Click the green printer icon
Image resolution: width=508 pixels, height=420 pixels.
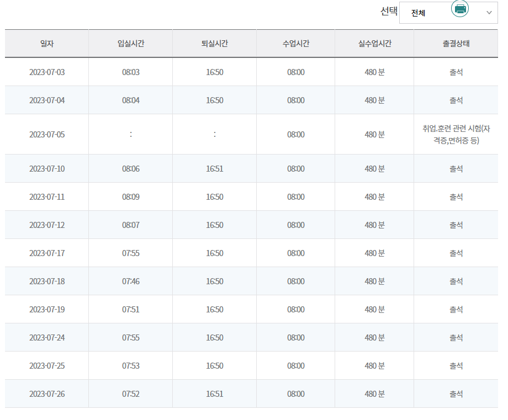(460, 8)
